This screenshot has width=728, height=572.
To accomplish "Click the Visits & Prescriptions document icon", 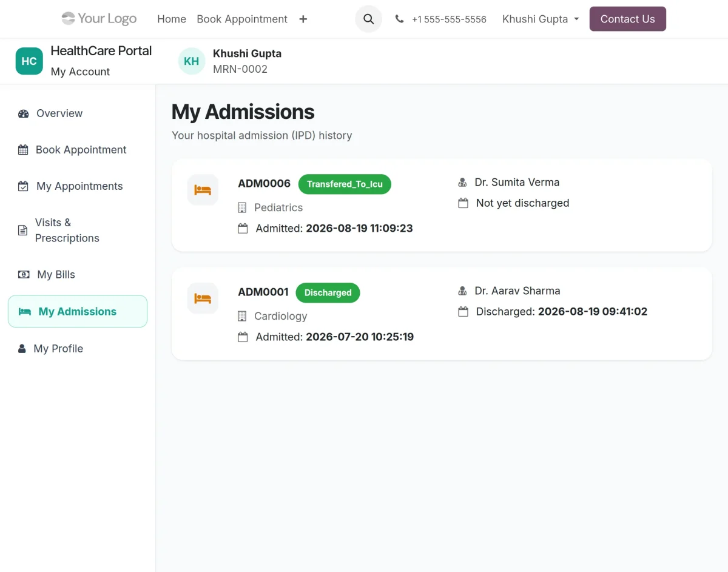I will coord(22,230).
